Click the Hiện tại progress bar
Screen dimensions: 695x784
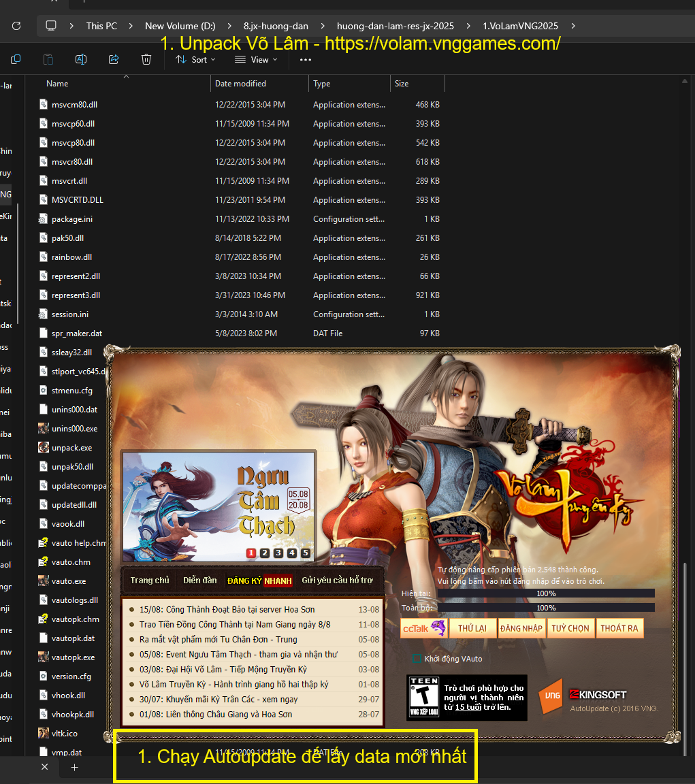pos(545,593)
